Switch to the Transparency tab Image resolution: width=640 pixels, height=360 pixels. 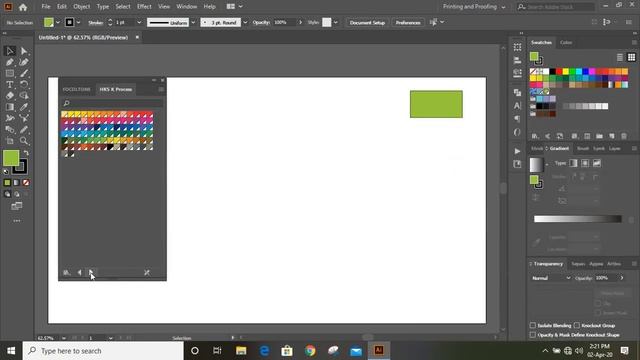pos(548,264)
